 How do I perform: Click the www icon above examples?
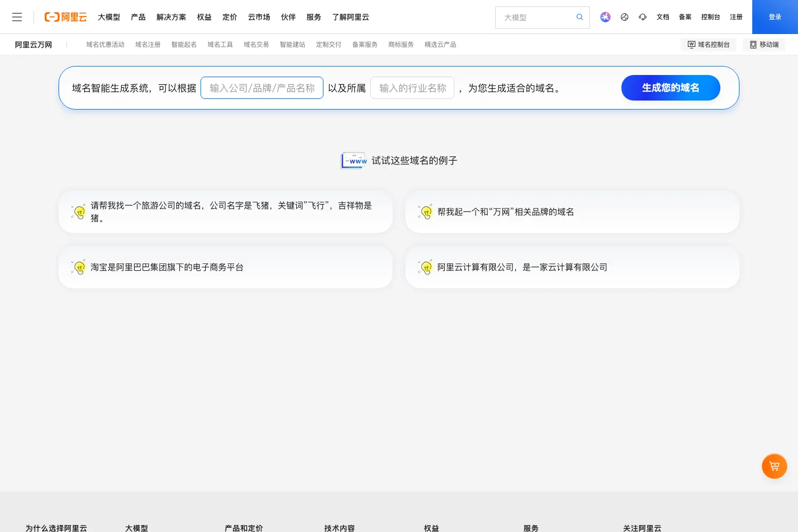pos(354,161)
